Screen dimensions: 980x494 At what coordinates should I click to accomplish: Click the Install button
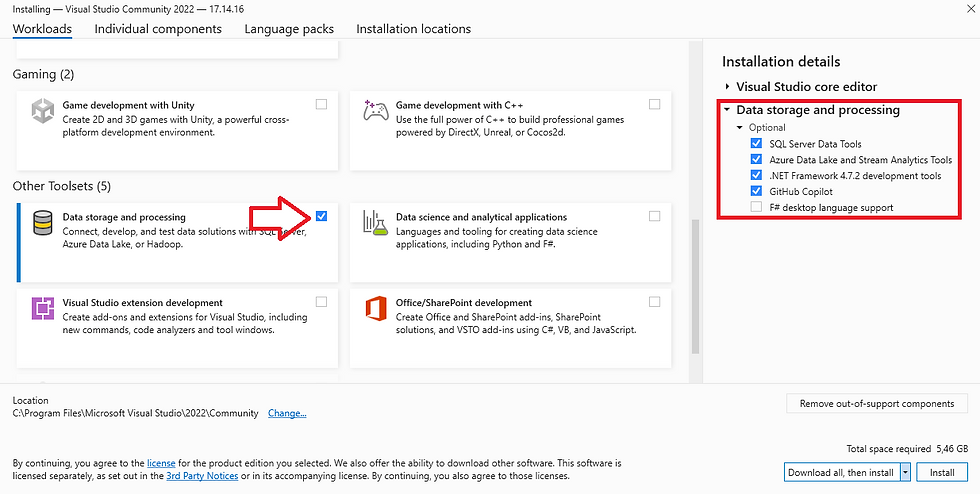pos(942,471)
